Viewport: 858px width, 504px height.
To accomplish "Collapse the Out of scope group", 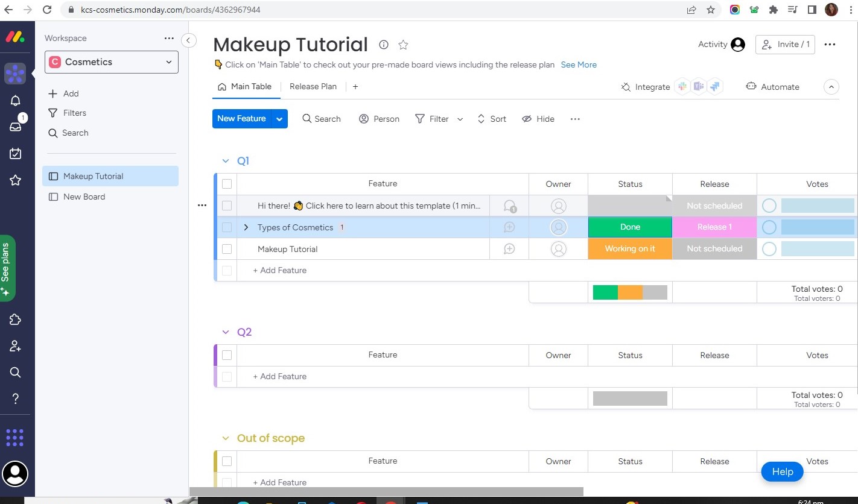I will [x=226, y=438].
